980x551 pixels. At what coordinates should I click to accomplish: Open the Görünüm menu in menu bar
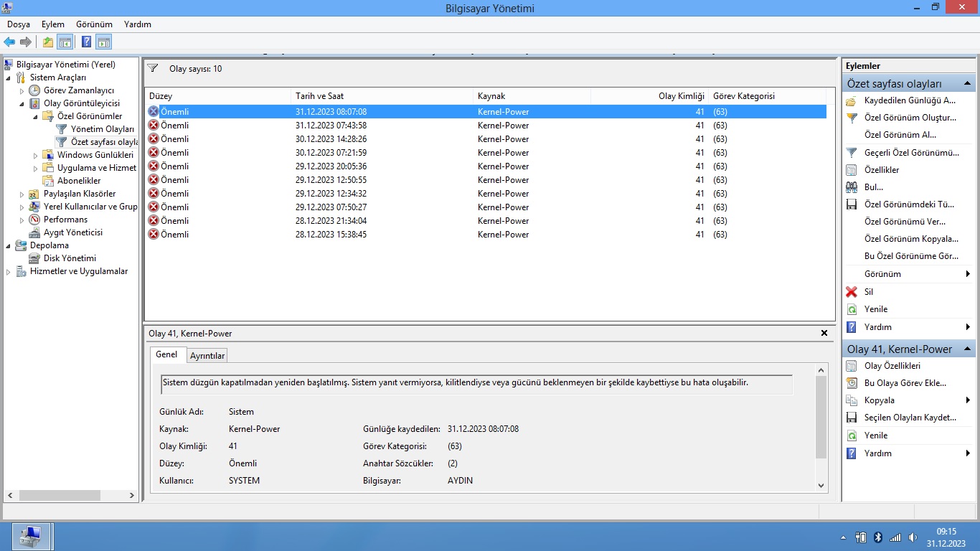(x=94, y=24)
